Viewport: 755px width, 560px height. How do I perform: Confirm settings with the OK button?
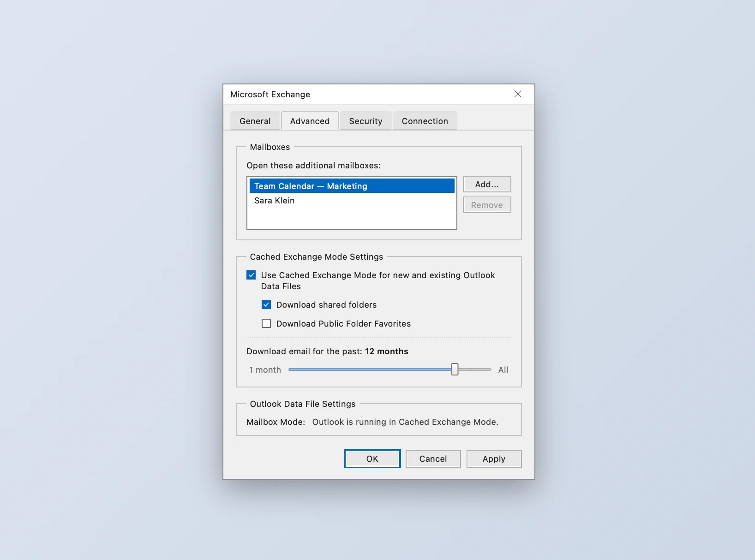coord(372,459)
